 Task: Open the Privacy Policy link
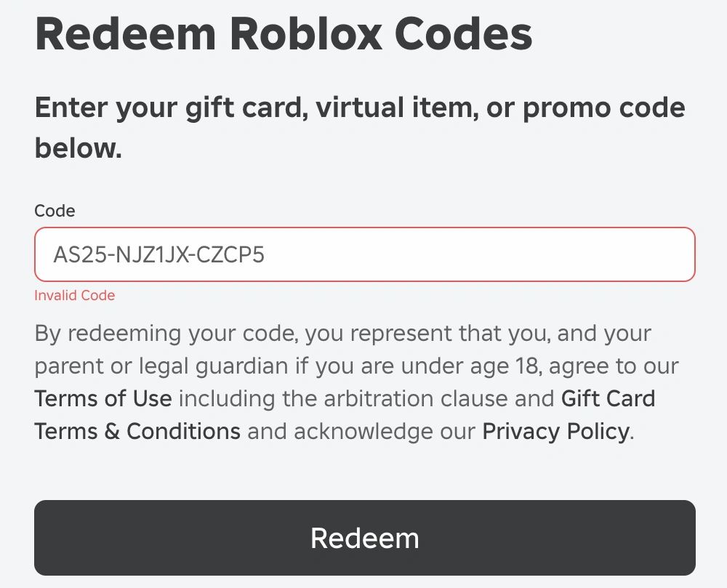[555, 431]
